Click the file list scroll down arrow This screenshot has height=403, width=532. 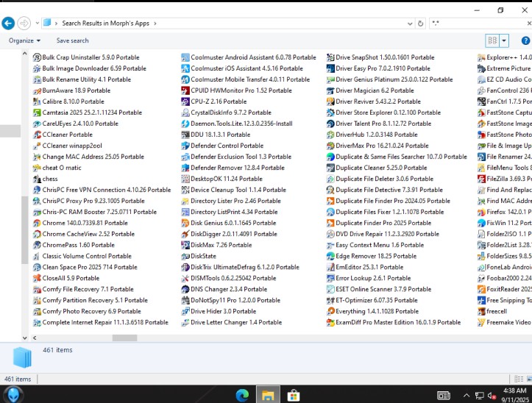25,338
